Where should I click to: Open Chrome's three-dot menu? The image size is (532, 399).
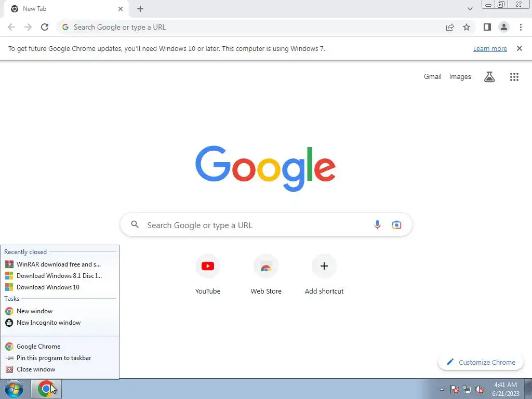pos(521,27)
